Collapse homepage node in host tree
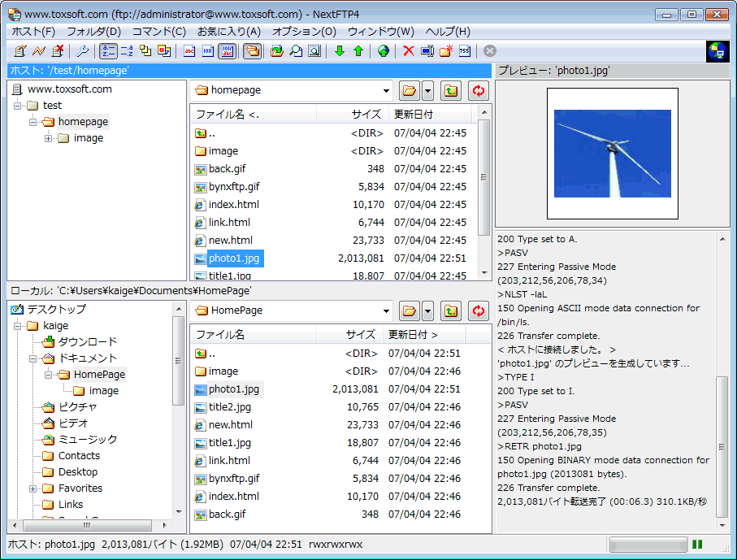The height and width of the screenshot is (560, 737). click(33, 122)
